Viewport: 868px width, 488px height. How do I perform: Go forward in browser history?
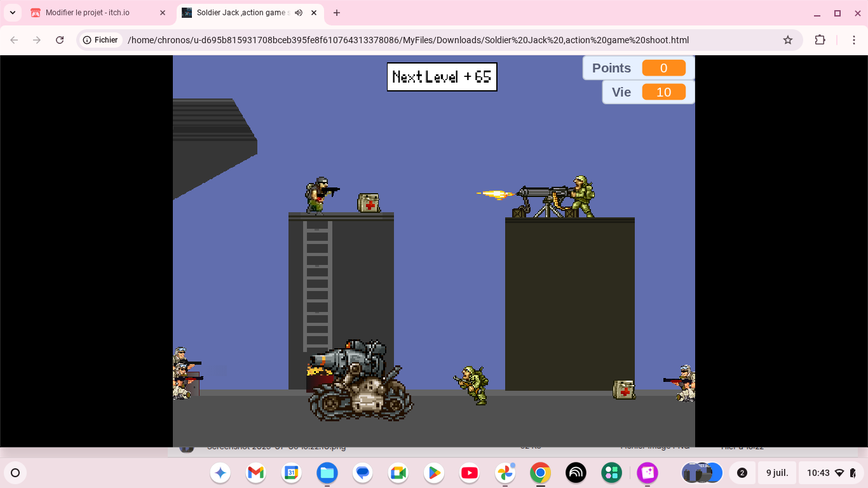pyautogui.click(x=37, y=40)
